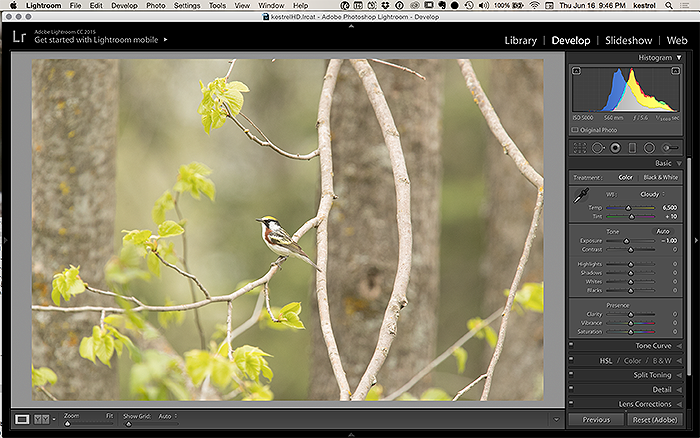This screenshot has height=438, width=700.
Task: Click the Previous button
Action: [596, 420]
